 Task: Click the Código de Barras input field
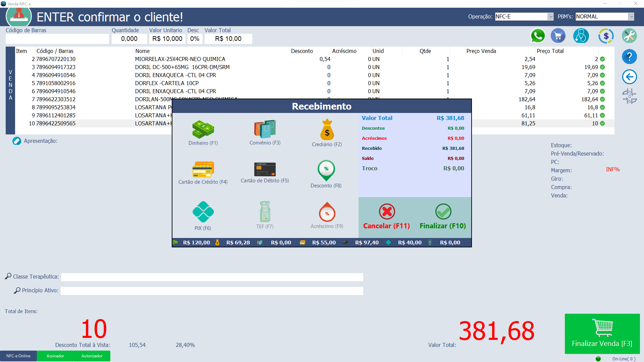(57, 39)
